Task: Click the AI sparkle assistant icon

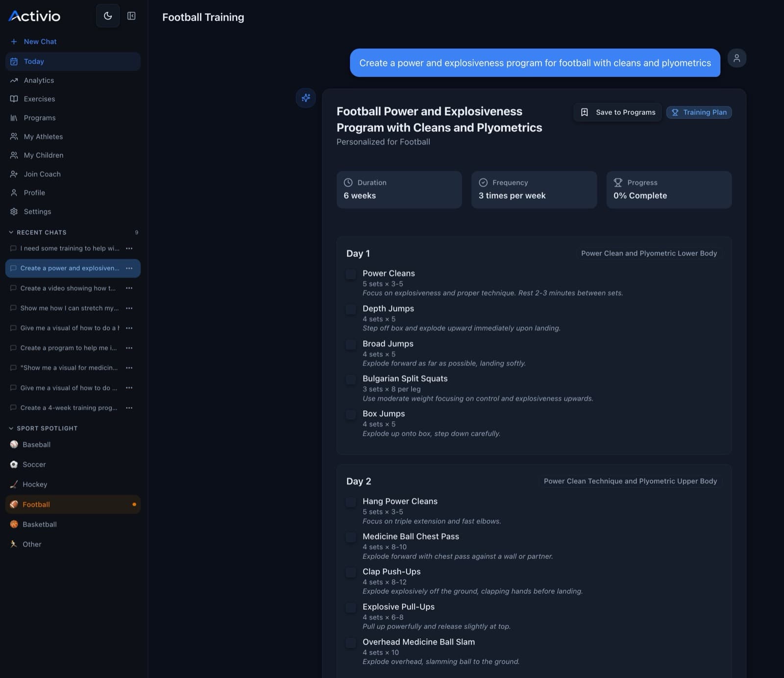Action: click(x=306, y=98)
